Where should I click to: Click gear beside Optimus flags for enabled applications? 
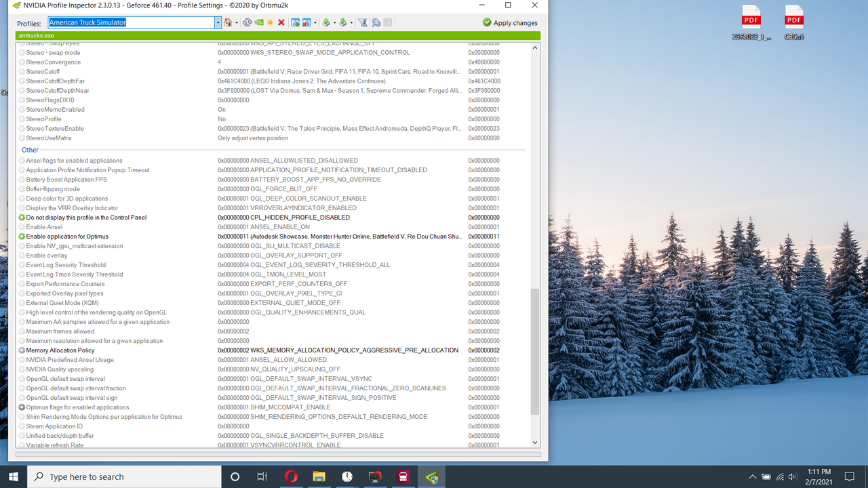22,407
